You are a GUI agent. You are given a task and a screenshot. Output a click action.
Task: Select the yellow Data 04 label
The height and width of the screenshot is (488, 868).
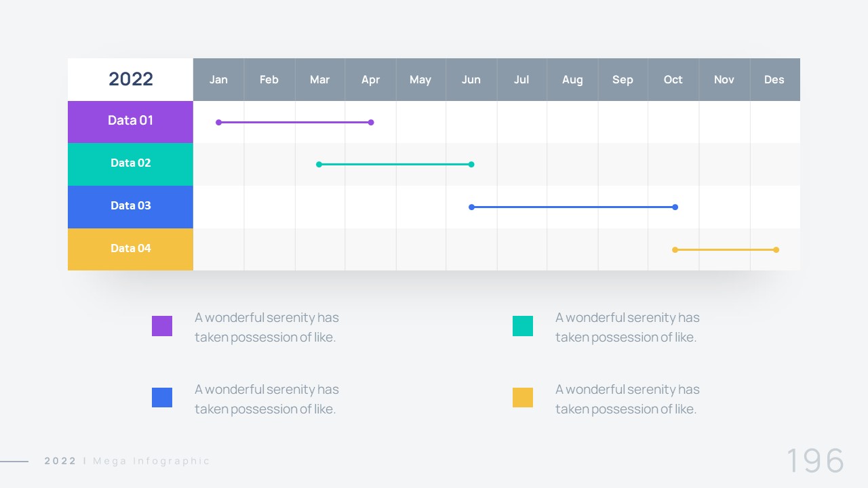pos(130,249)
